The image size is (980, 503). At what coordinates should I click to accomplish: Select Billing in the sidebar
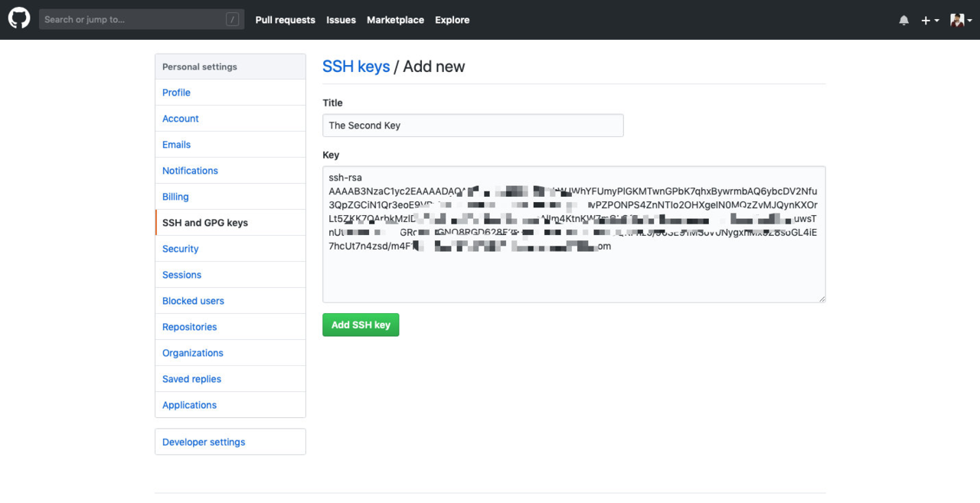click(x=230, y=197)
